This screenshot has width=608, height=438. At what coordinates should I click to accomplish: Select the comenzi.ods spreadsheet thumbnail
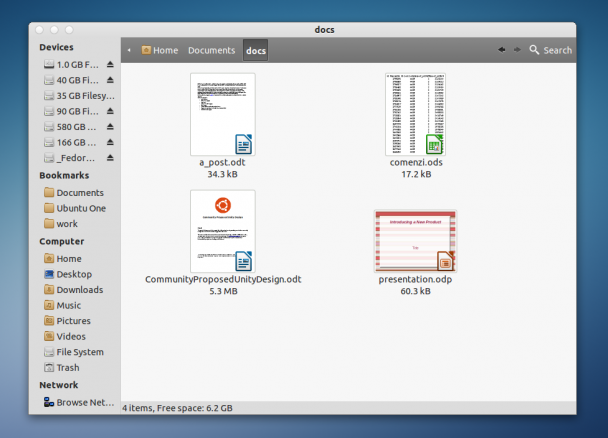tap(415, 114)
